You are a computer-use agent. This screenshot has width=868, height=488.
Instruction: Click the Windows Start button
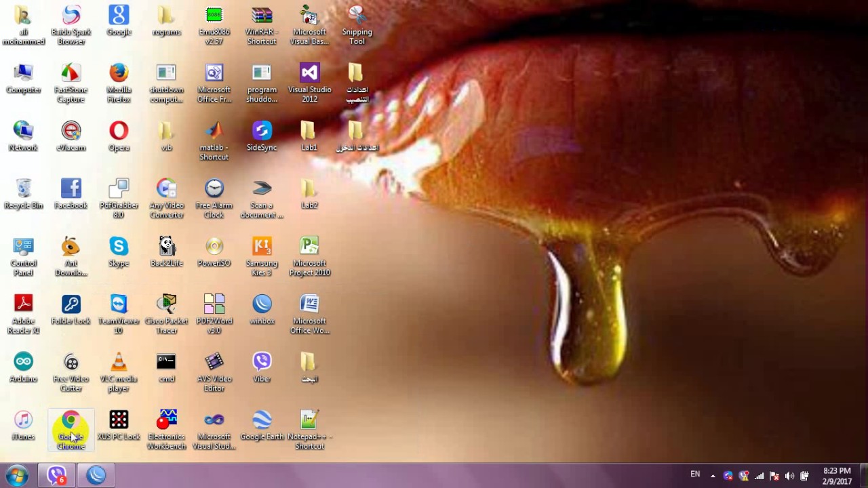point(17,475)
